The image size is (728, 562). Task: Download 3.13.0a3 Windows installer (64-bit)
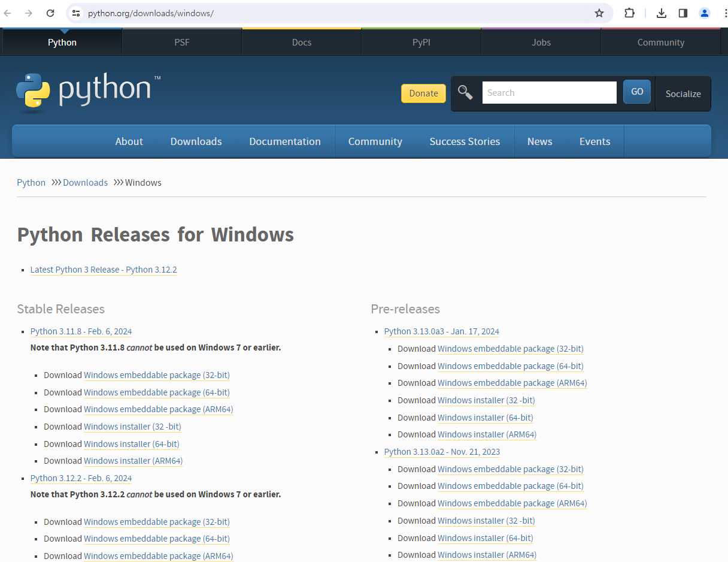coord(486,418)
